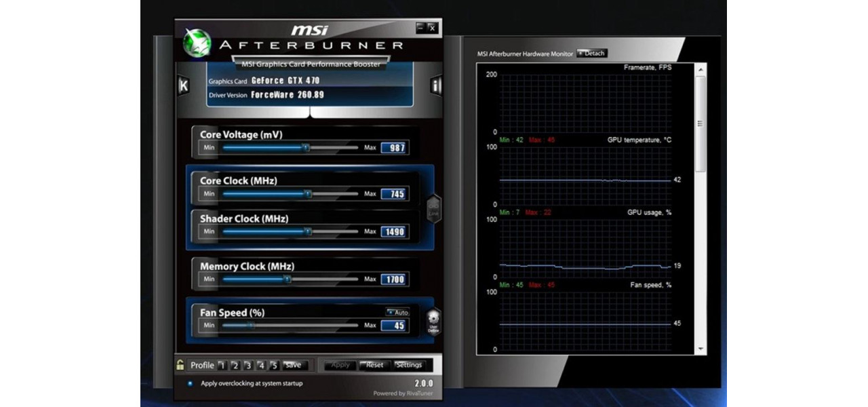Click the Fan Speed Max label
868x407 pixels.
(370, 326)
